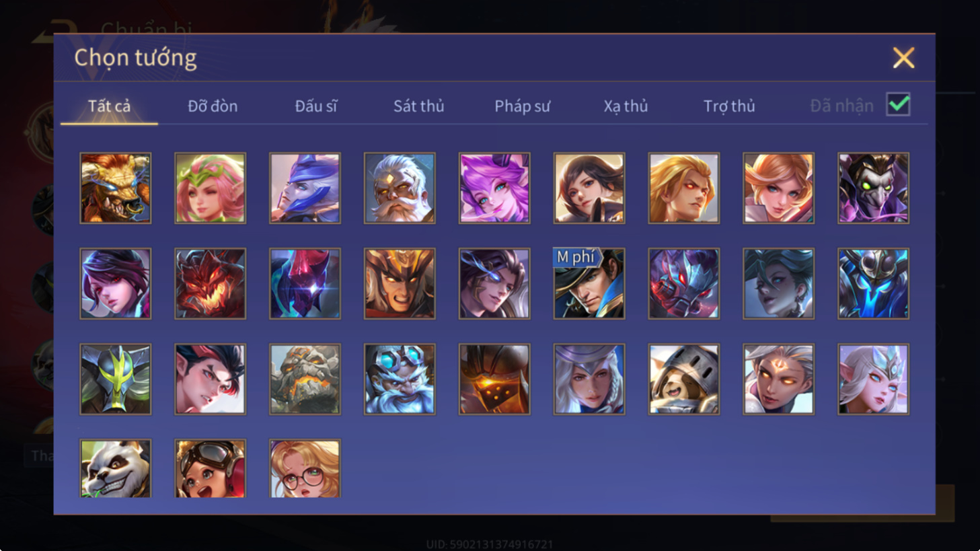Open the Xạ thủ tab
Viewport: 980px width, 551px height.
coord(626,106)
